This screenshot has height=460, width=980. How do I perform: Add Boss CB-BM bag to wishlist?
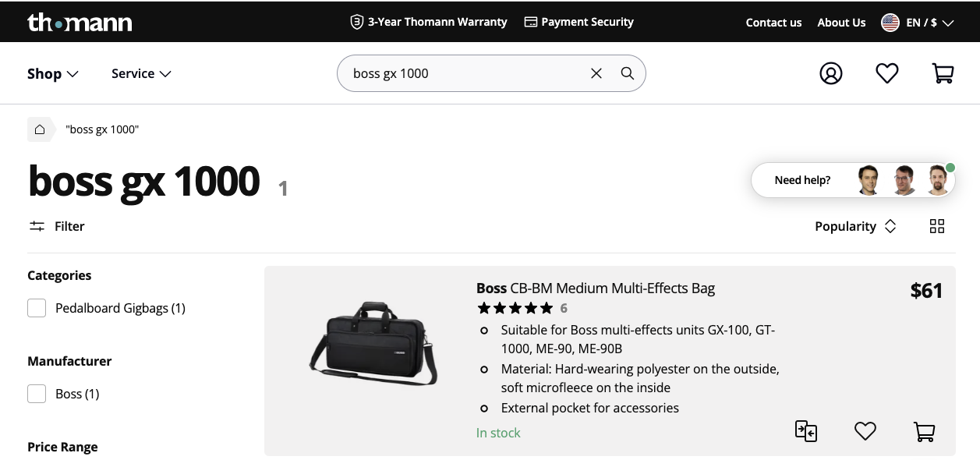coord(865,430)
